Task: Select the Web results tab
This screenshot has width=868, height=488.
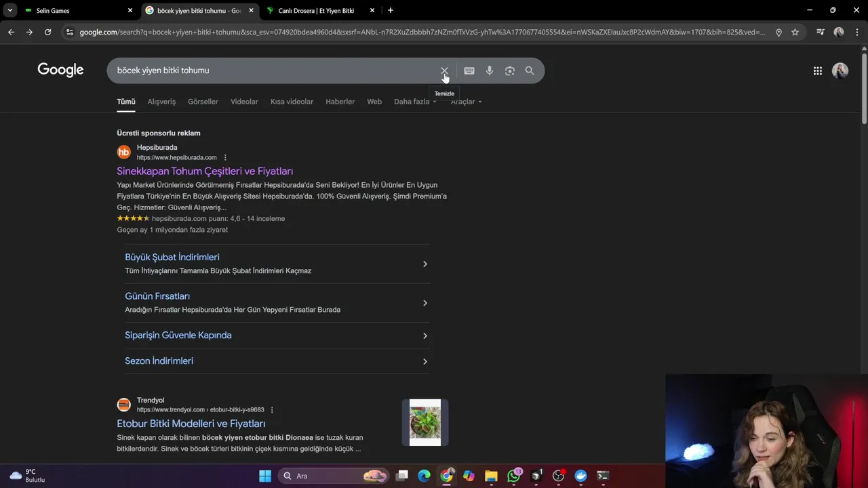Action: tap(374, 102)
